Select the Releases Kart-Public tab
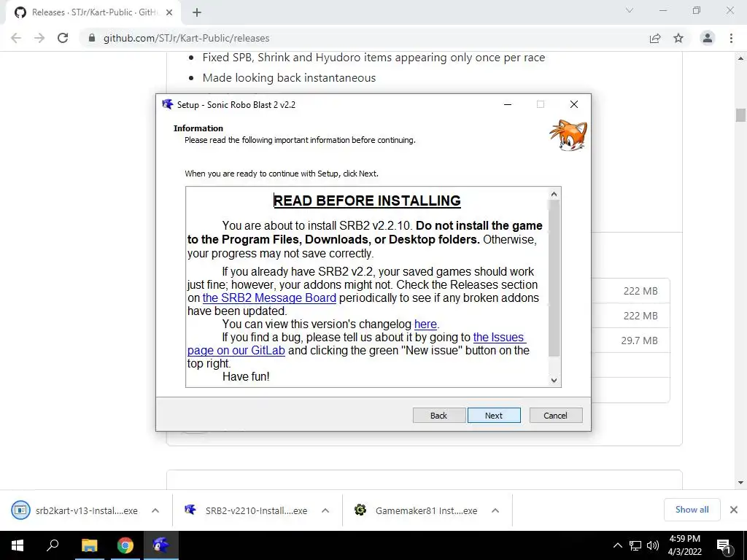The width and height of the screenshot is (747, 560). [x=93, y=13]
